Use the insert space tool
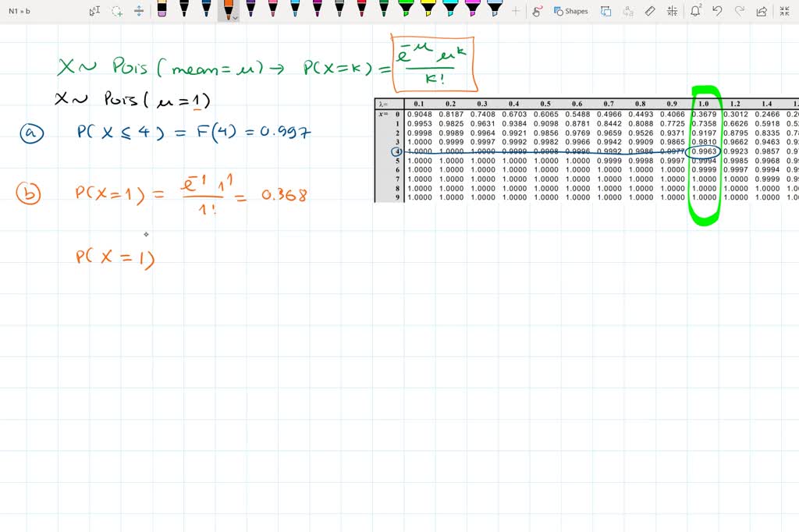The height and width of the screenshot is (532, 799). [x=139, y=10]
